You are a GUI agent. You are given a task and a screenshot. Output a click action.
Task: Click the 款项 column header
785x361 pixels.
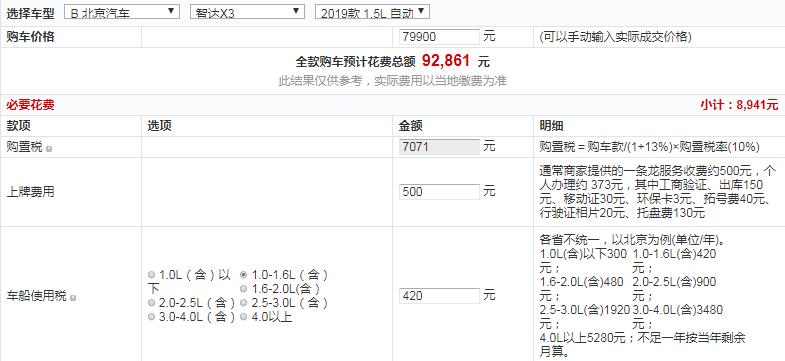coord(19,126)
